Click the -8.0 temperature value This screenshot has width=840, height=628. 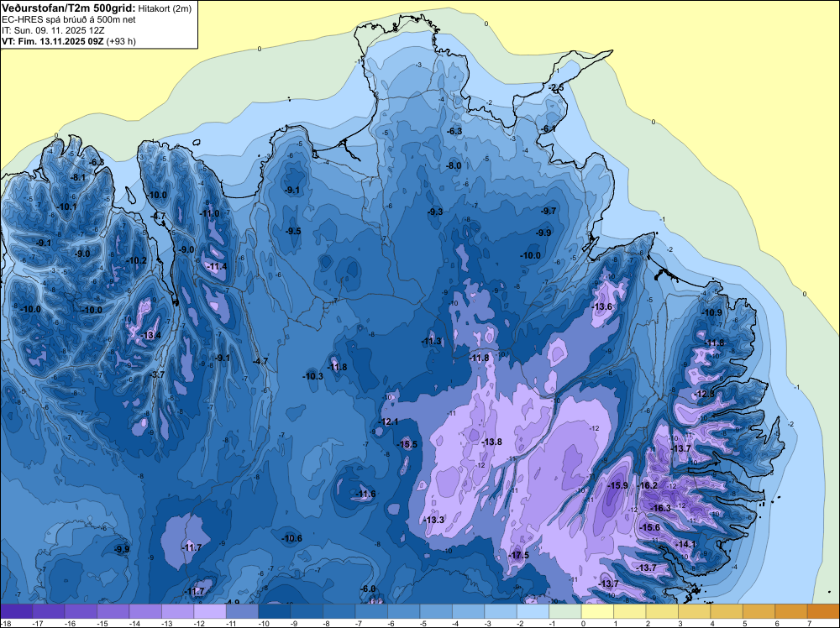(454, 166)
